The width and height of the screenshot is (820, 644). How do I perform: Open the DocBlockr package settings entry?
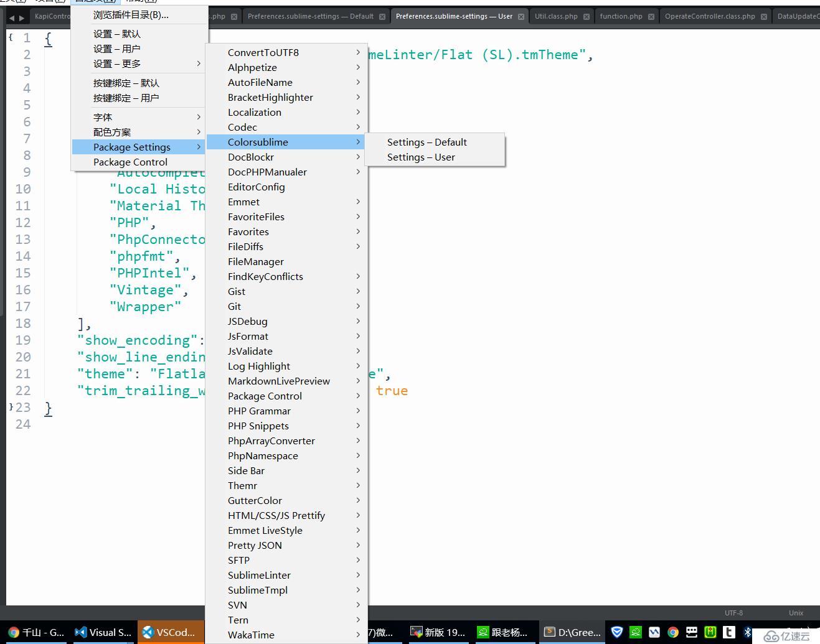[x=286, y=157]
